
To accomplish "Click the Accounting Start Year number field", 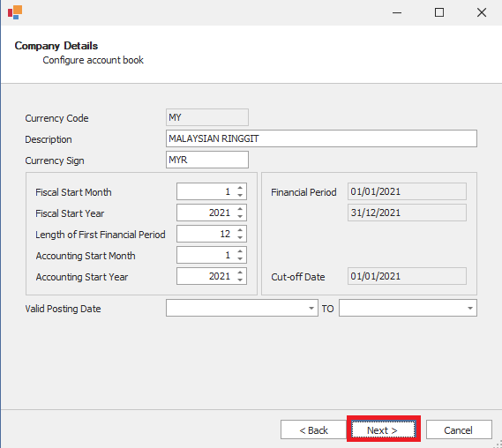I will (x=206, y=276).
